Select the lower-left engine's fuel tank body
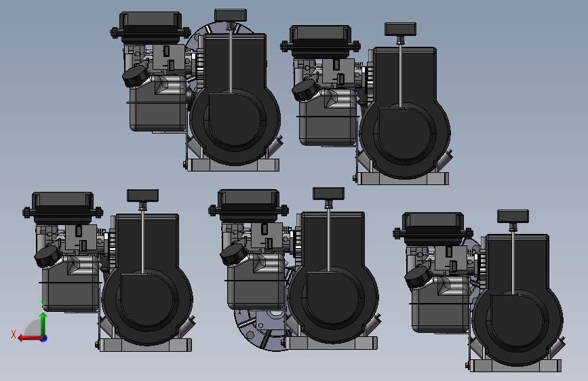The height and width of the screenshot is (381, 588). [x=71, y=283]
